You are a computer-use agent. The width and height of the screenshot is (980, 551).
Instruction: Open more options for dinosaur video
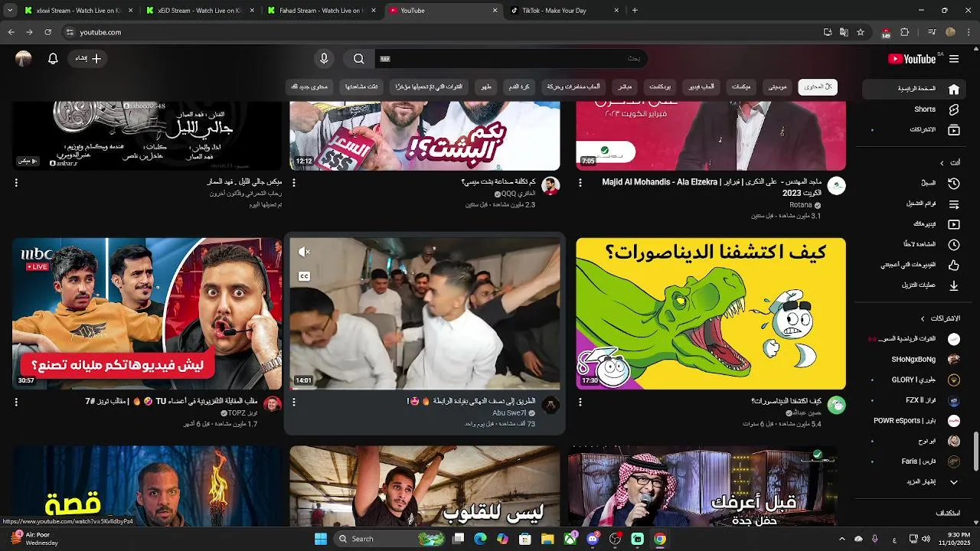pyautogui.click(x=580, y=402)
